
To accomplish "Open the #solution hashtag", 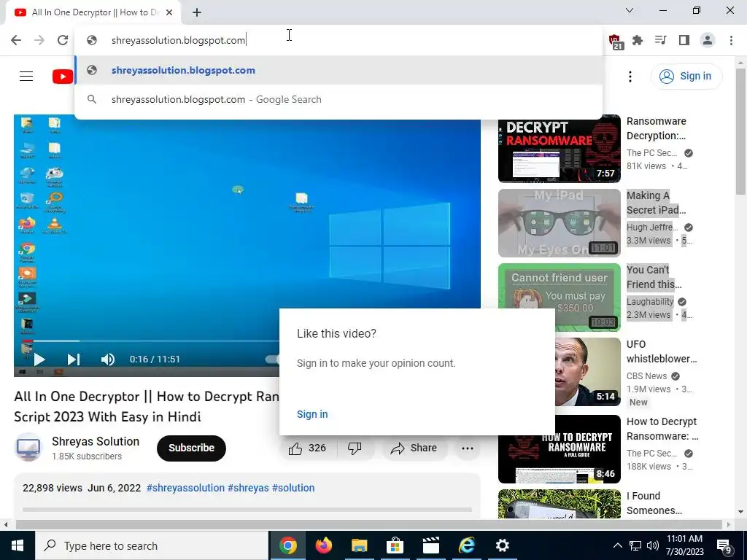I will 293,488.
